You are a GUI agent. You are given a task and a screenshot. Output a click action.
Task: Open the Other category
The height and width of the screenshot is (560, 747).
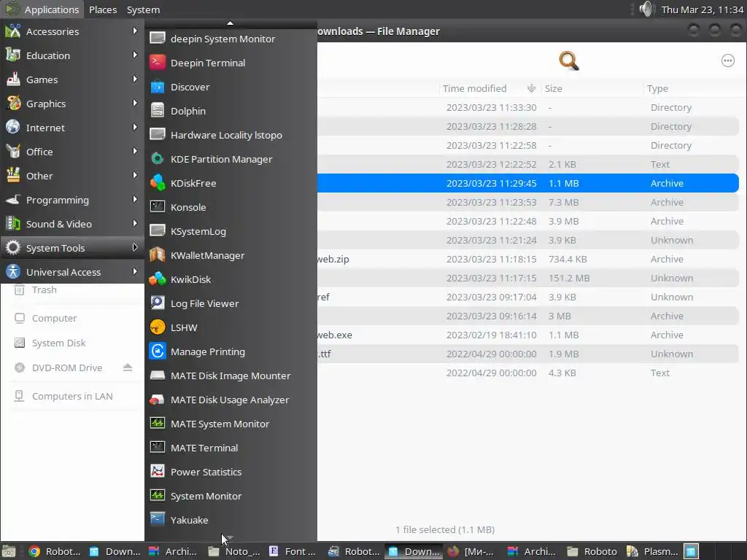72,176
